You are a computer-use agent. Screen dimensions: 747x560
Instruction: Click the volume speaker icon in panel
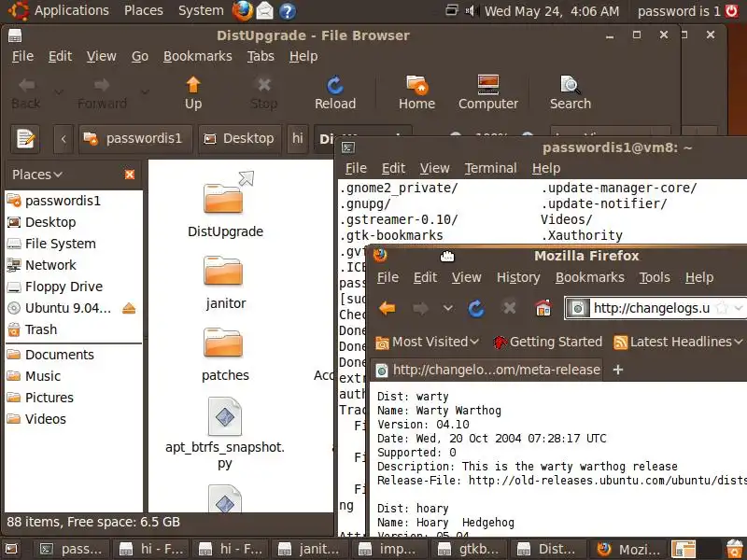click(472, 10)
